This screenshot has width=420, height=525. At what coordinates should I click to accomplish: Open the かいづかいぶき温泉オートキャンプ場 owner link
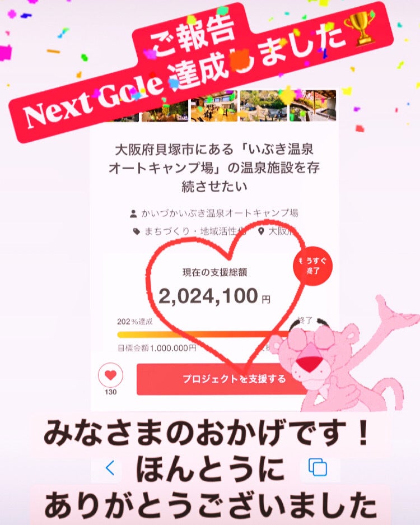(219, 213)
